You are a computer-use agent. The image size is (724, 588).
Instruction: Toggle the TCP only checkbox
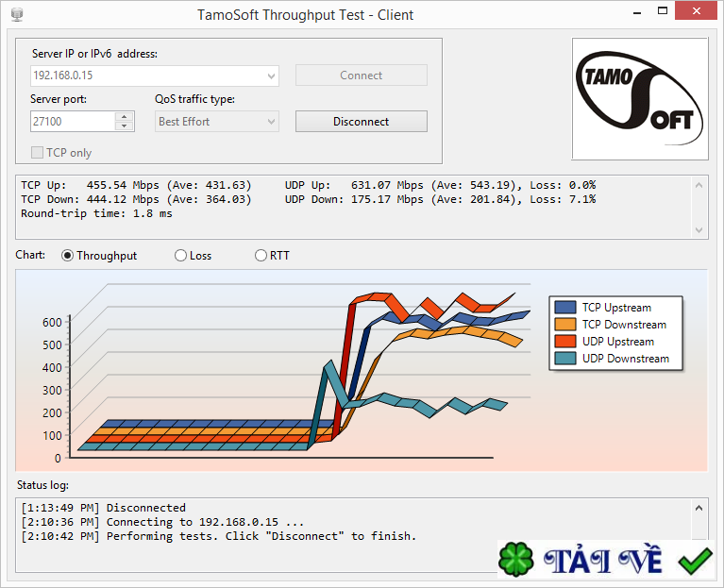point(37,152)
